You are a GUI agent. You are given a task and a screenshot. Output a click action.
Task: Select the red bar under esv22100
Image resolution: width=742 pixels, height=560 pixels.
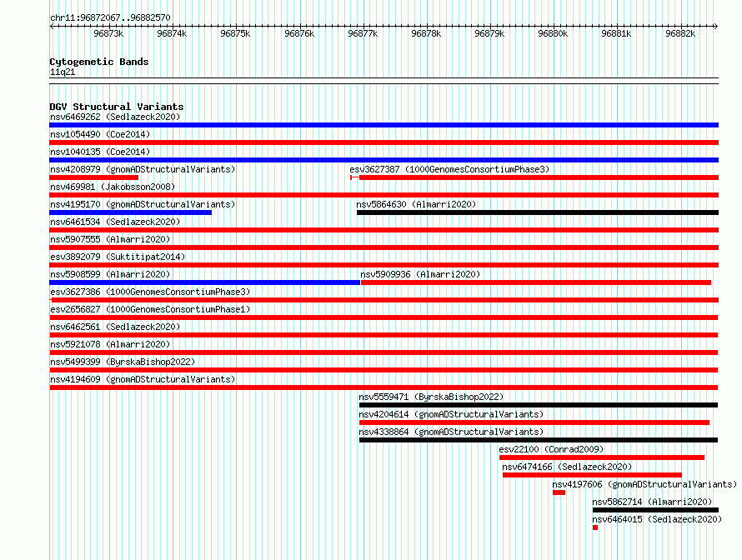click(602, 457)
